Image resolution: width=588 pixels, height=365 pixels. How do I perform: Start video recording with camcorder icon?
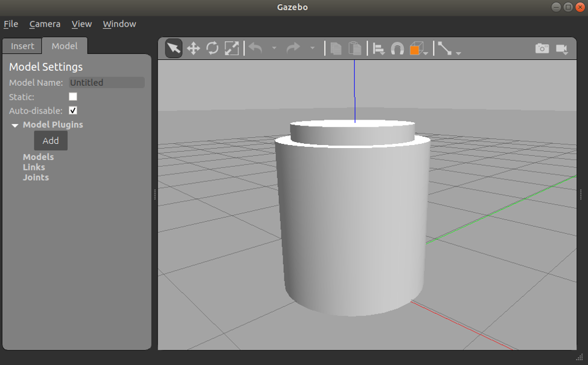562,48
